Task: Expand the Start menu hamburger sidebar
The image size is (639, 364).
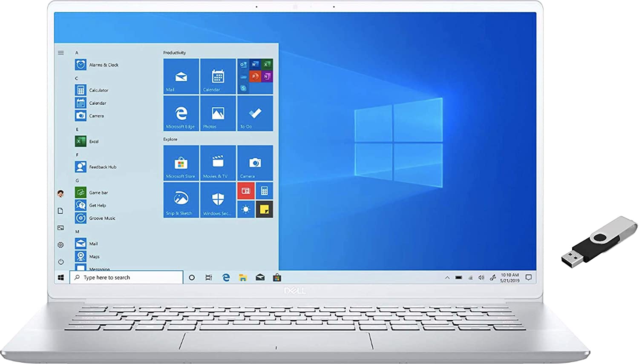Action: point(60,52)
